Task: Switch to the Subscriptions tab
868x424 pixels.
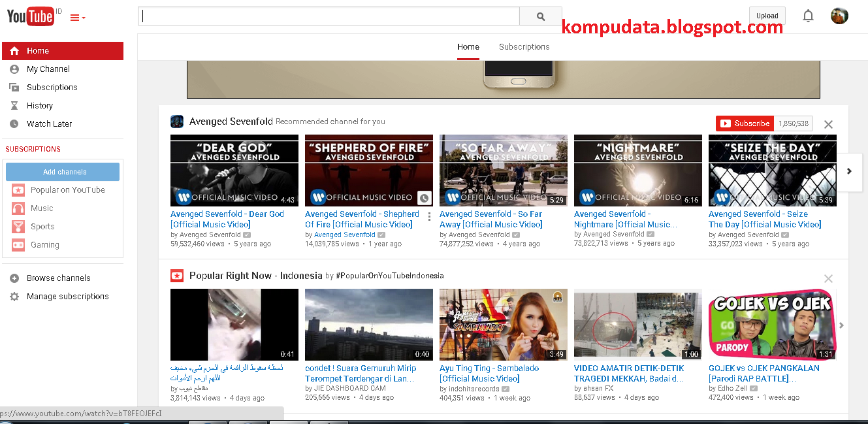Action: coord(524,47)
